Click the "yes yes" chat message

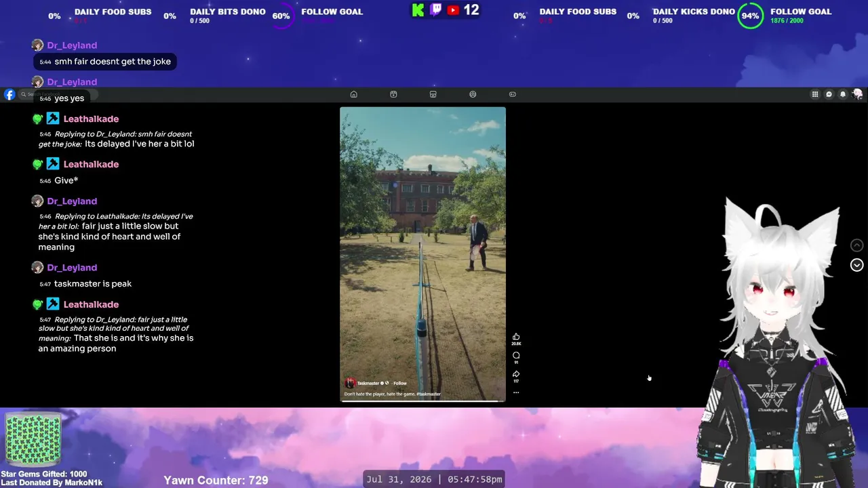coord(69,98)
